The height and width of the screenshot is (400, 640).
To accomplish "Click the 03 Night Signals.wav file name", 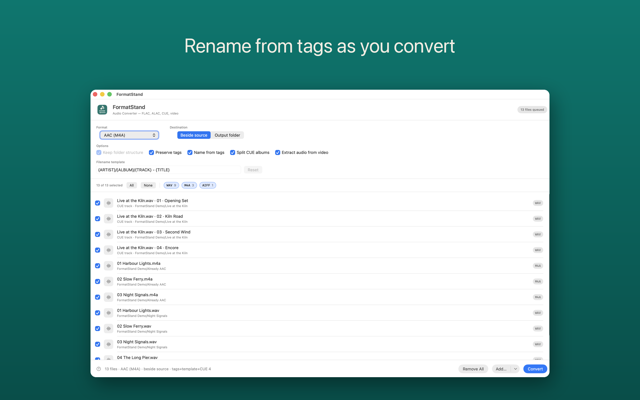I will [137, 342].
